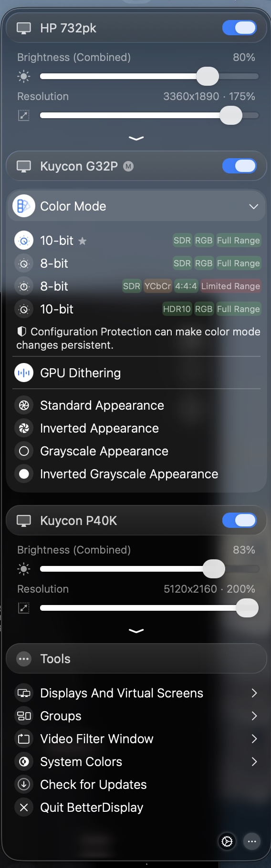The width and height of the screenshot is (271, 868).
Task: Expand more options under HP 732pk
Action: (136, 138)
